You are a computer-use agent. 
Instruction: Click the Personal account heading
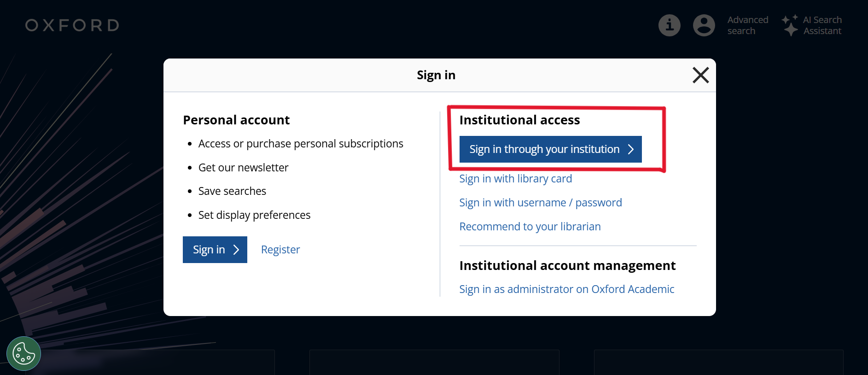[236, 120]
